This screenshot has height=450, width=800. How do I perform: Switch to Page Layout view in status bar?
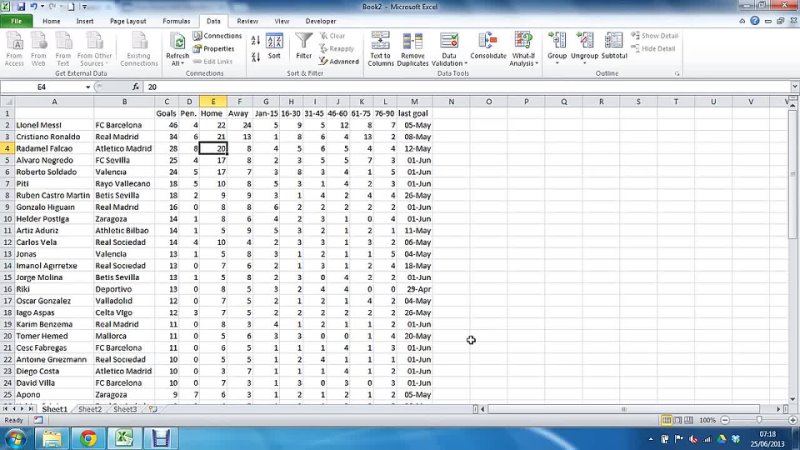click(x=678, y=420)
